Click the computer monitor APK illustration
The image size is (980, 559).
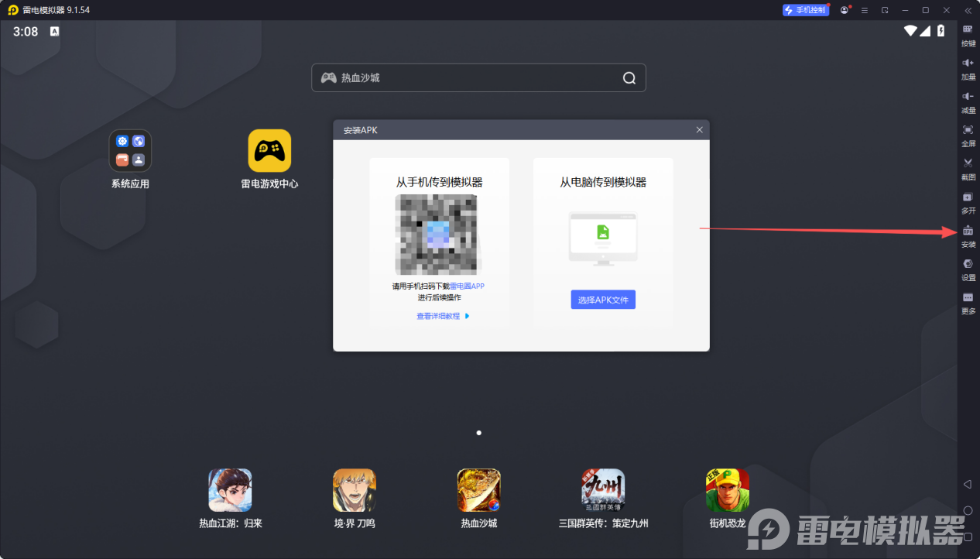[603, 238]
